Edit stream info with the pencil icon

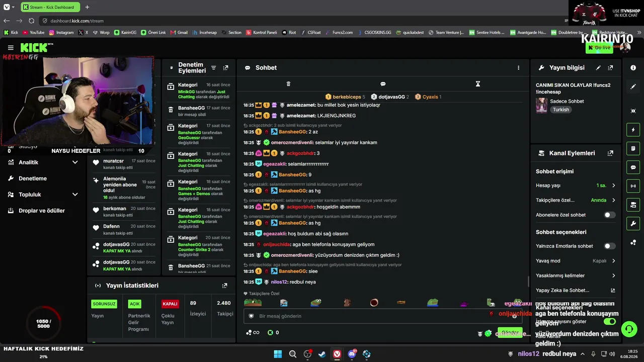point(598,68)
